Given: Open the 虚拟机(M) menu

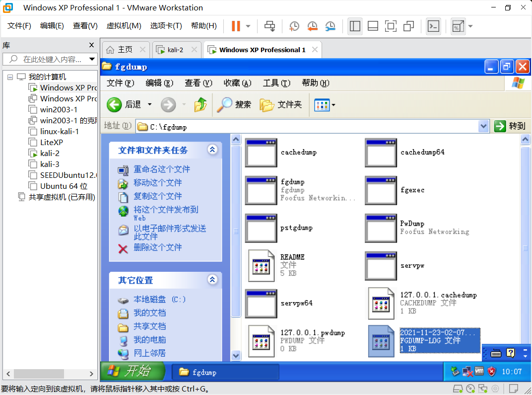Looking at the screenshot, I should [x=124, y=25].
